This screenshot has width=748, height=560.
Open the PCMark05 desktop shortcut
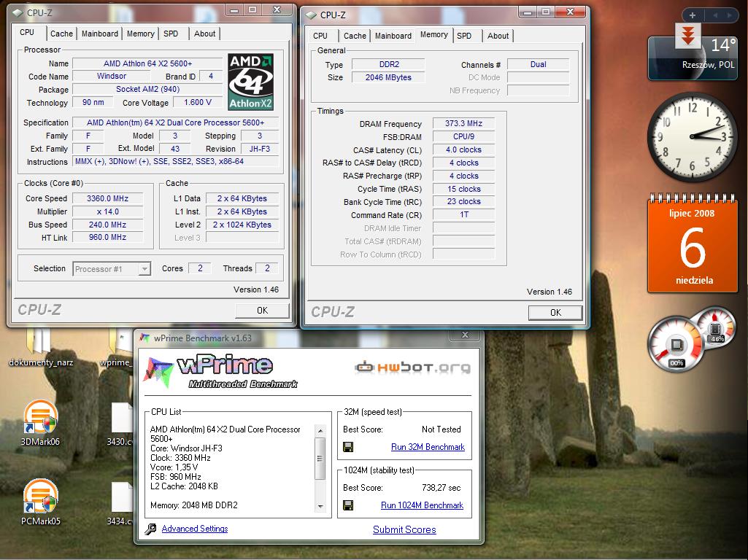click(41, 503)
